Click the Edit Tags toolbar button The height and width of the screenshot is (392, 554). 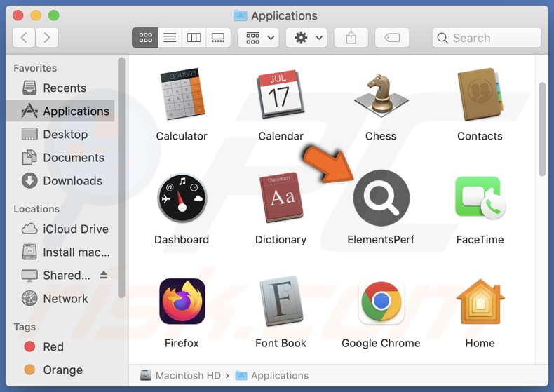tap(392, 37)
